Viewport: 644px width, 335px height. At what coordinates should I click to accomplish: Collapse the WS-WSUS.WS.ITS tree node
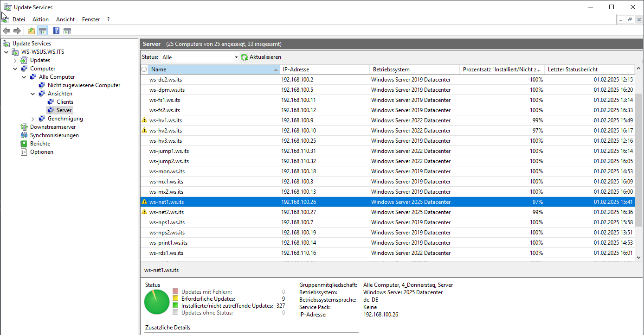pos(6,52)
